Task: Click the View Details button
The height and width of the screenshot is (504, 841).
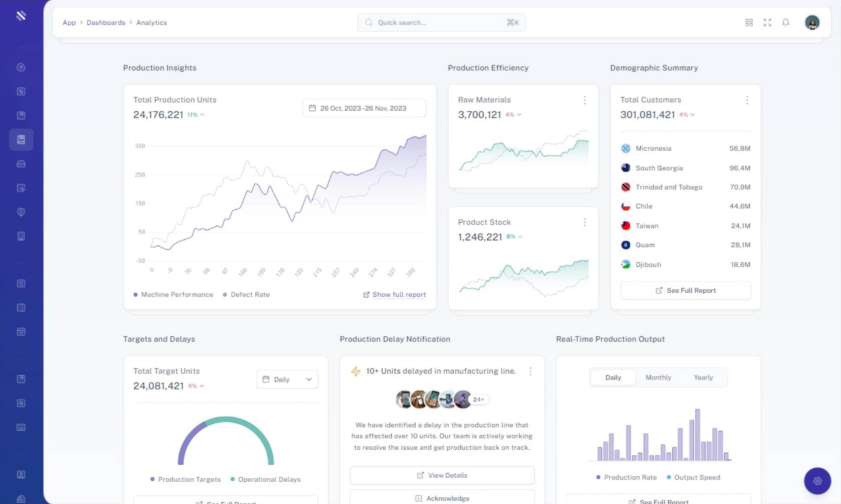Action: (x=442, y=475)
